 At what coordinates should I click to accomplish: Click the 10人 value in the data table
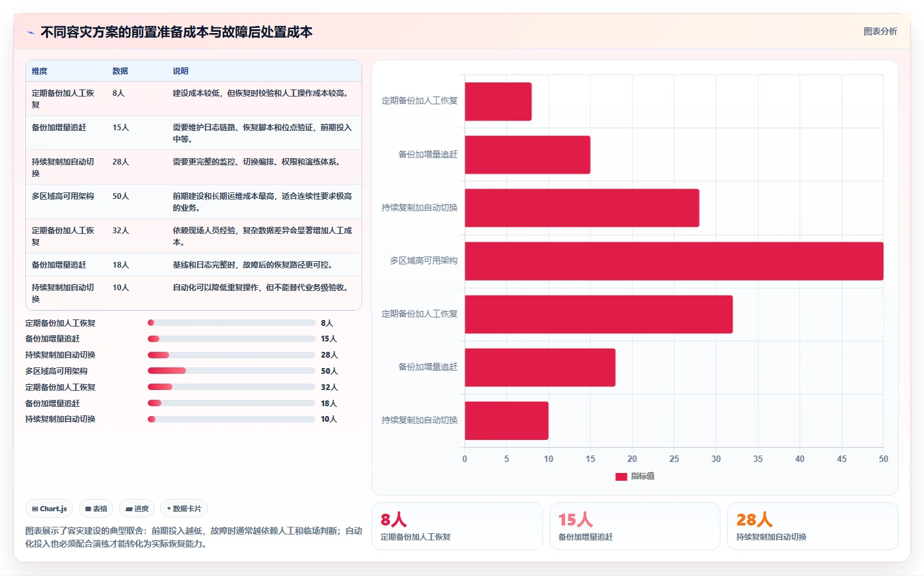click(x=121, y=288)
